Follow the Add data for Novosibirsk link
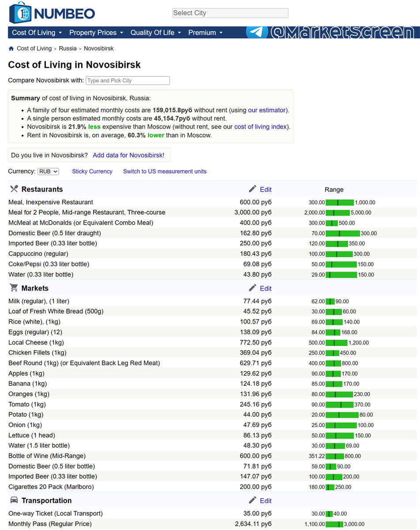The image size is (420, 530). [128, 155]
